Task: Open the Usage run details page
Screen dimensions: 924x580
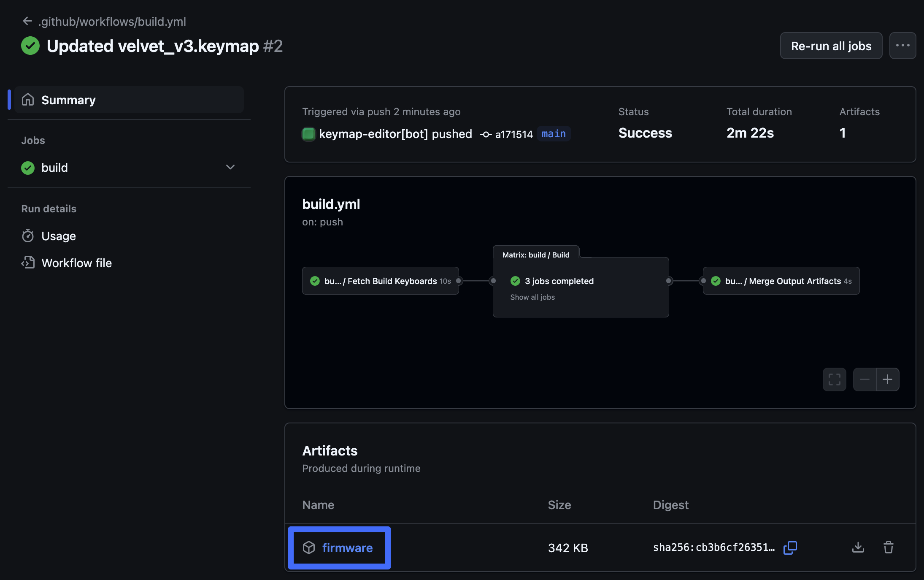Action: pos(59,236)
